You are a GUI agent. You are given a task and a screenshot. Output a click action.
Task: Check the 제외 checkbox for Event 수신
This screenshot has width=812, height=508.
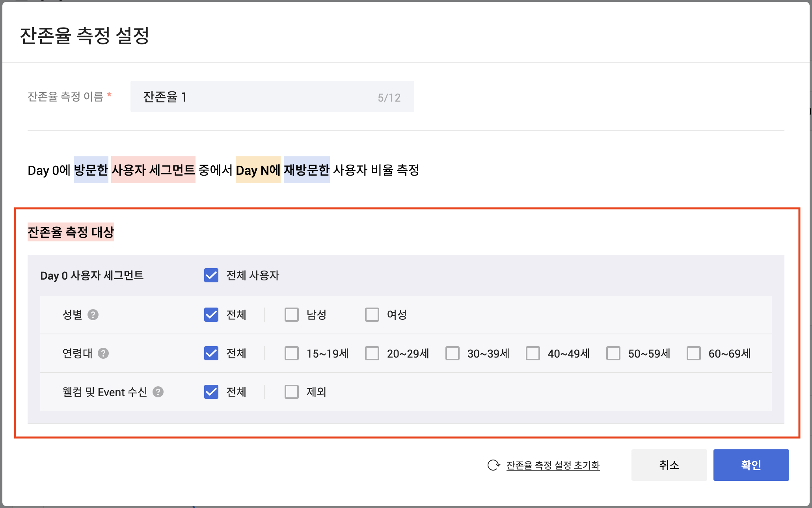[292, 392]
